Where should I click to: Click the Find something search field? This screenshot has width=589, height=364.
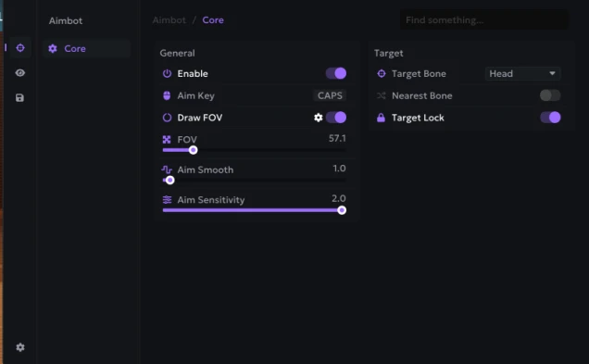pyautogui.click(x=483, y=19)
